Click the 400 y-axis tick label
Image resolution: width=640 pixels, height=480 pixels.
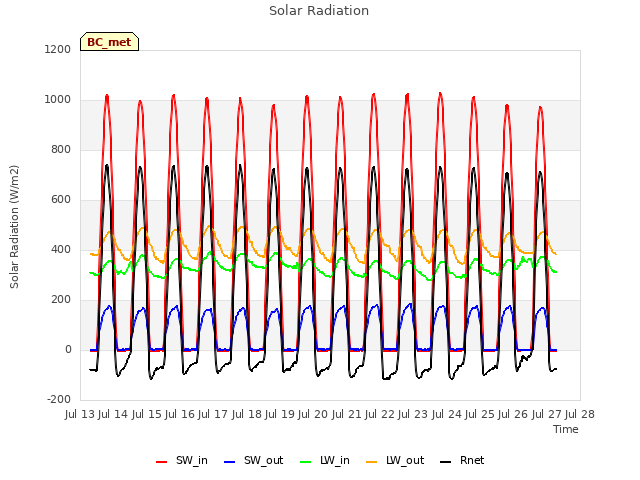tap(61, 249)
